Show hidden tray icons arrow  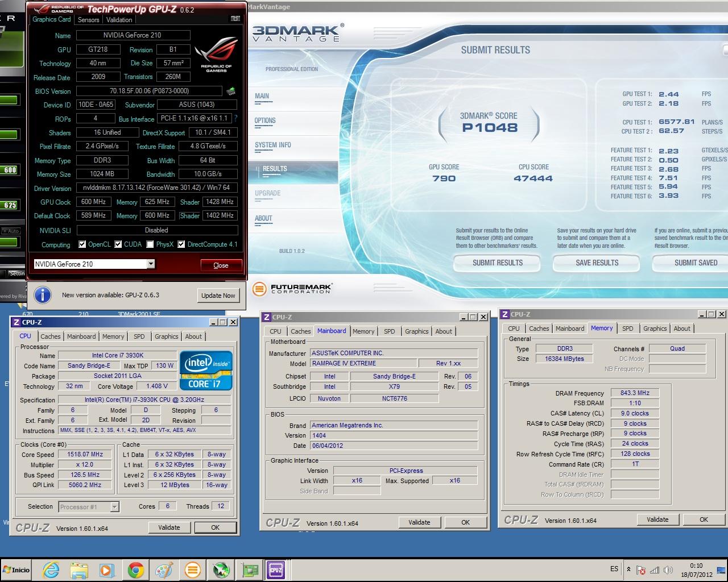(628, 569)
